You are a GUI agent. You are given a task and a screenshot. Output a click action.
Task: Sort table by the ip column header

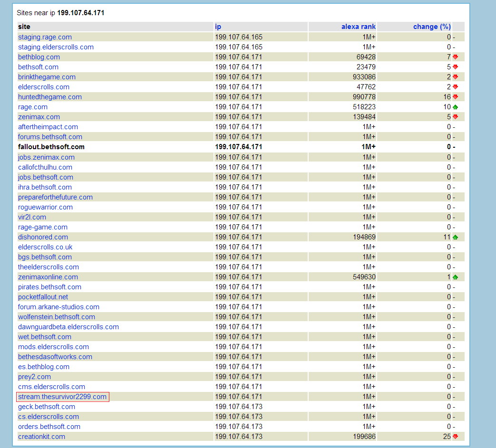pos(218,27)
